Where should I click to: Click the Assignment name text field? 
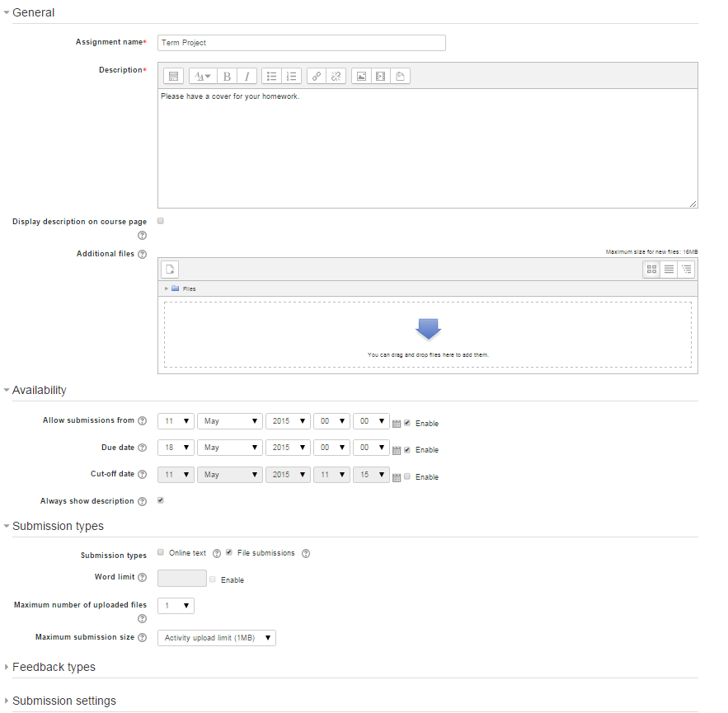click(301, 43)
